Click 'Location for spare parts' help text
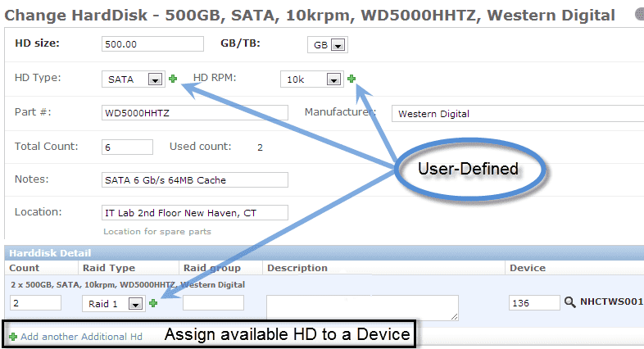 click(156, 232)
